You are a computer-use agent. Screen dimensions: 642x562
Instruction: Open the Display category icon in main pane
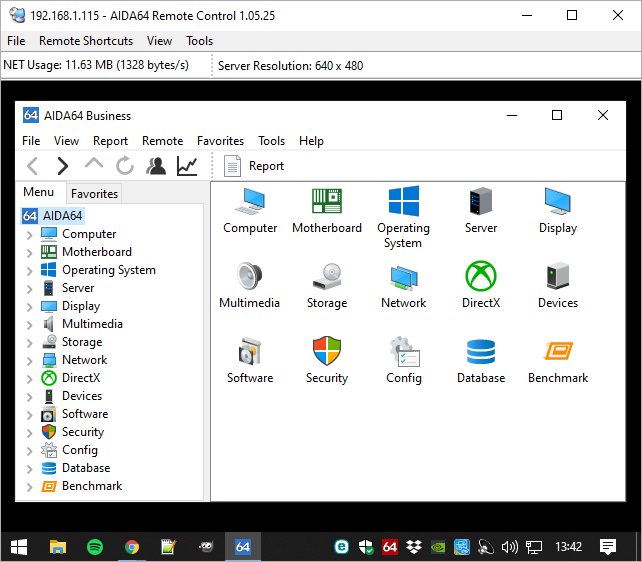(x=558, y=201)
